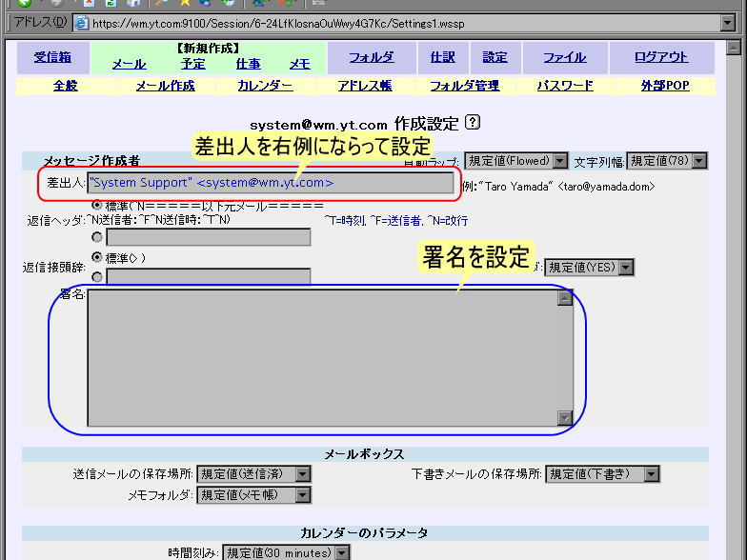Go to the アドレス帳 settings tab
Screen dimensions: 747x560
point(364,86)
